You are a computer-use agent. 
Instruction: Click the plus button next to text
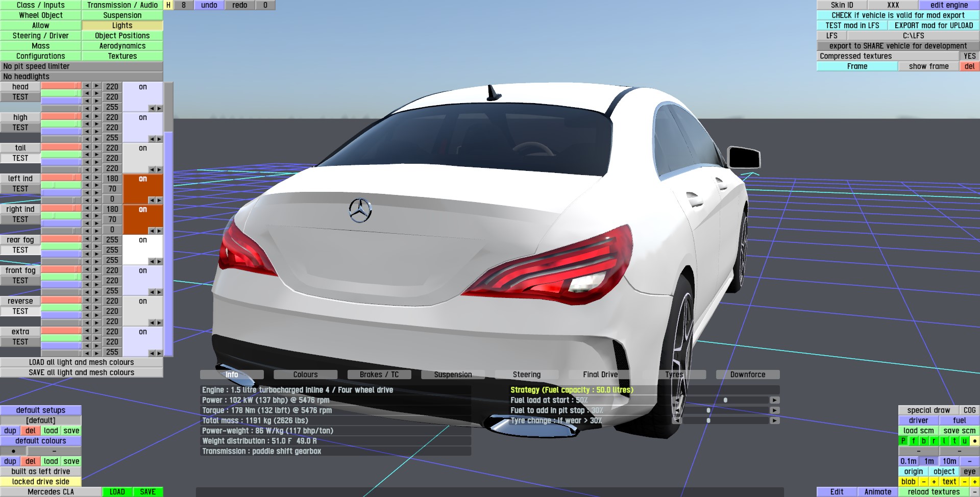pos(975,482)
